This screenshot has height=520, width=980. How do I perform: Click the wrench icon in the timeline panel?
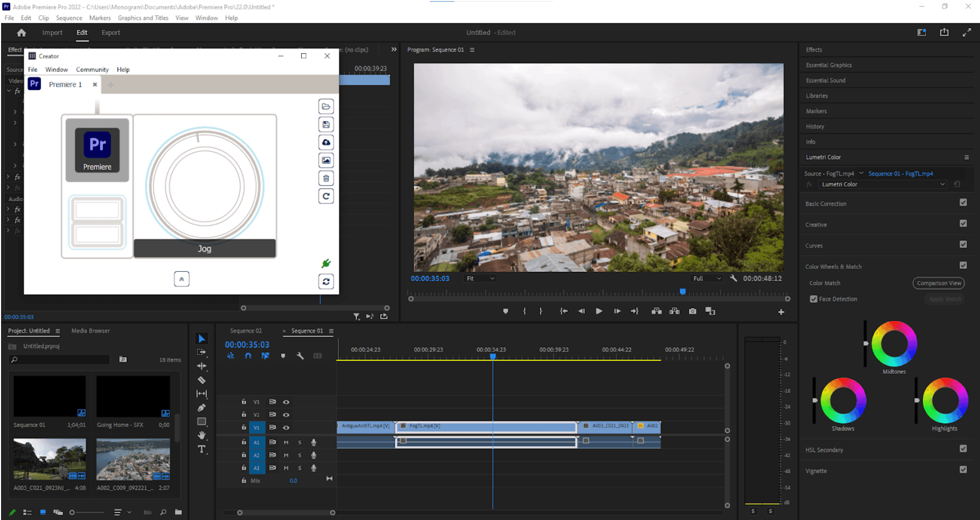pos(300,356)
